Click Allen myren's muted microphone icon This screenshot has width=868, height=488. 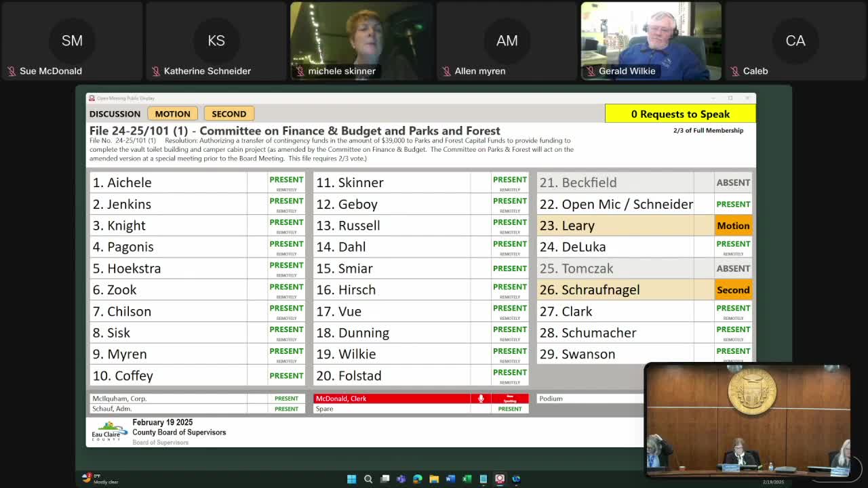[x=447, y=71]
